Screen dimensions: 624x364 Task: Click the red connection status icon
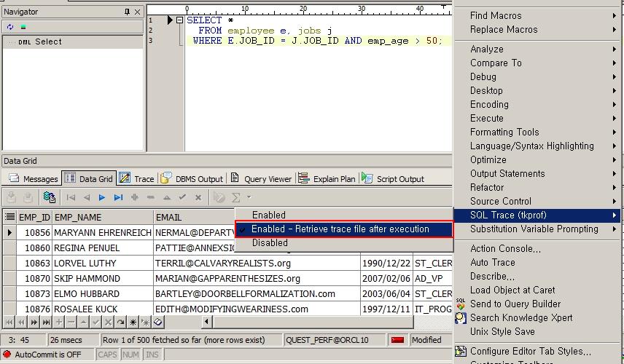coord(397,340)
